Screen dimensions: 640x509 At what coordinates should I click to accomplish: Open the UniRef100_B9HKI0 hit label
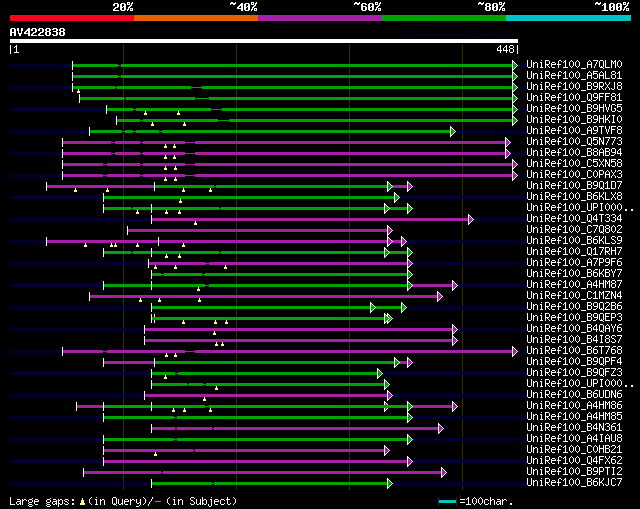(x=574, y=120)
